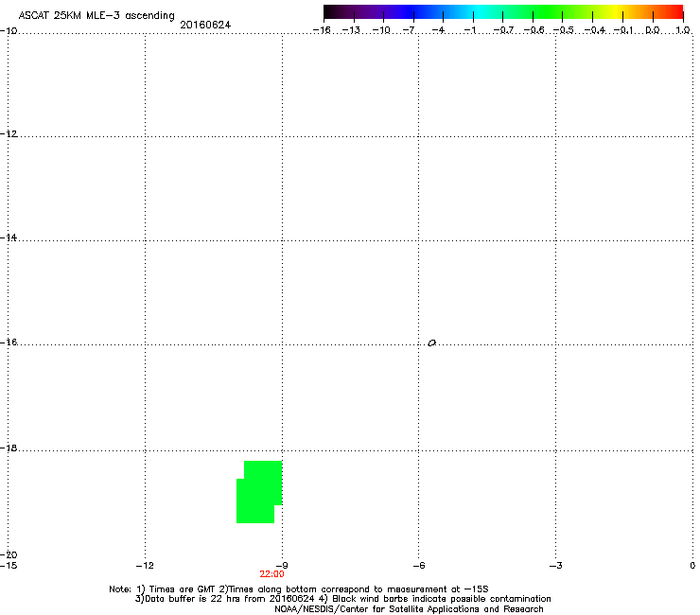Click the -0.5 label on the color bar
Screen dimensions: 700x615
point(563,30)
